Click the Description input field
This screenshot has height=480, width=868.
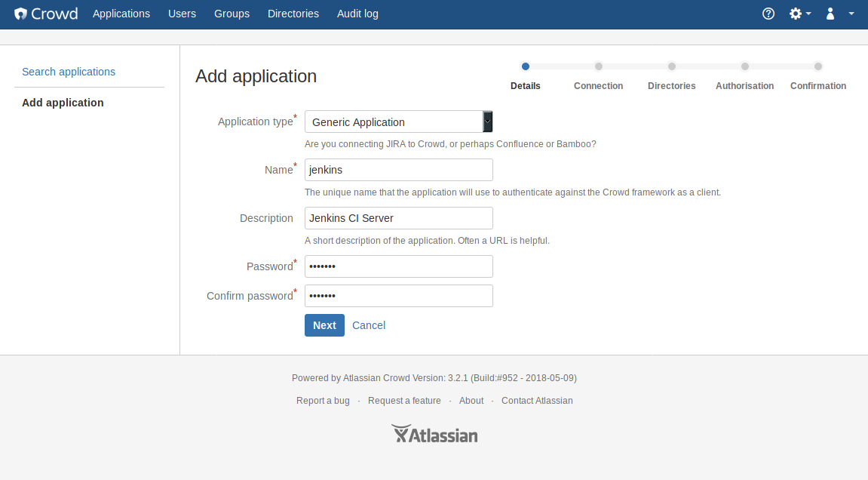point(399,218)
